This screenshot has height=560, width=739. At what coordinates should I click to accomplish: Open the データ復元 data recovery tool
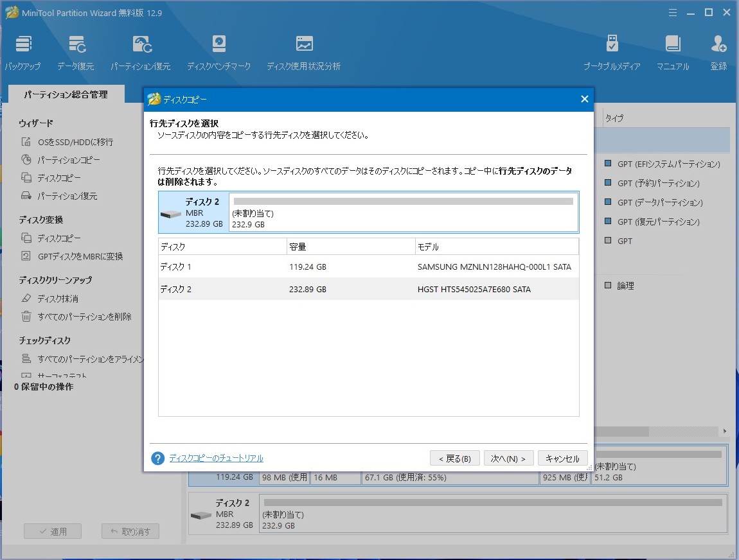[x=75, y=53]
